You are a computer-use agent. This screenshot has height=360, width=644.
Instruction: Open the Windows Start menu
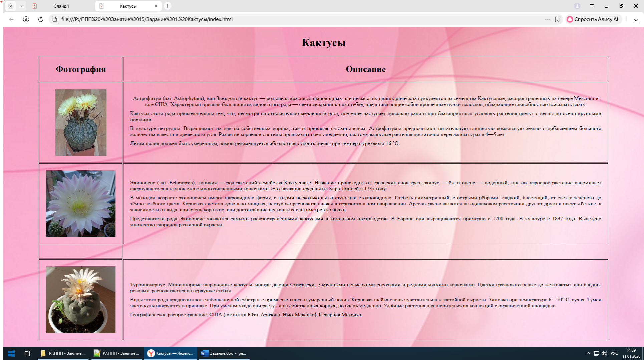11,353
